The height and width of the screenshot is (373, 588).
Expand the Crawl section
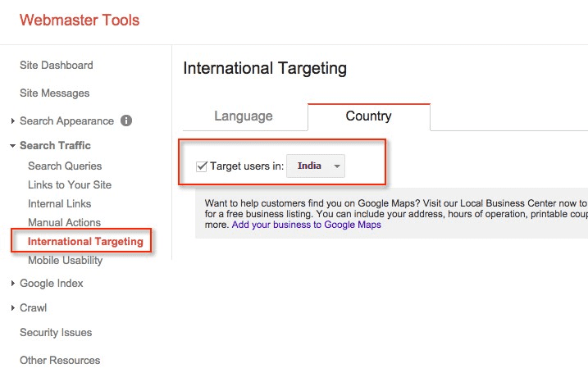33,308
